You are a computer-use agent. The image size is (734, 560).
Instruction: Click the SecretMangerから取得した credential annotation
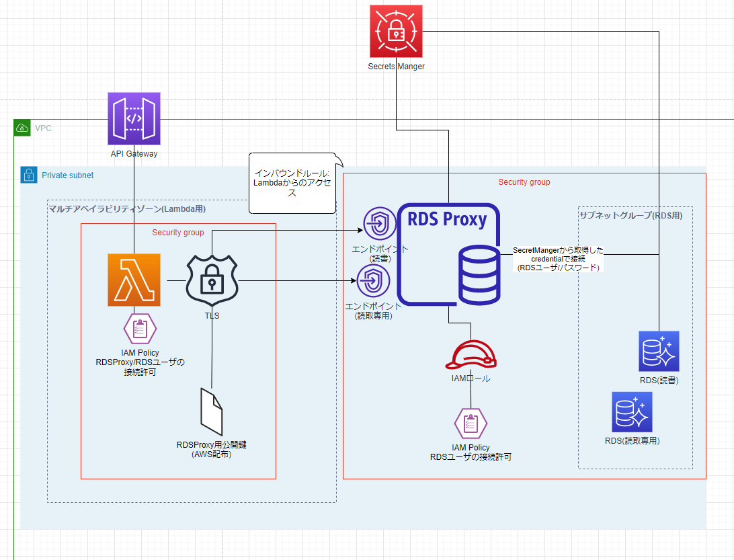click(558, 259)
